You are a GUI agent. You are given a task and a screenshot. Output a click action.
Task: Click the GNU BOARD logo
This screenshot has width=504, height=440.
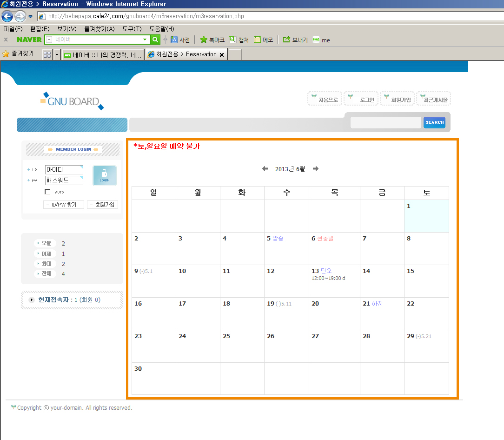[72, 101]
